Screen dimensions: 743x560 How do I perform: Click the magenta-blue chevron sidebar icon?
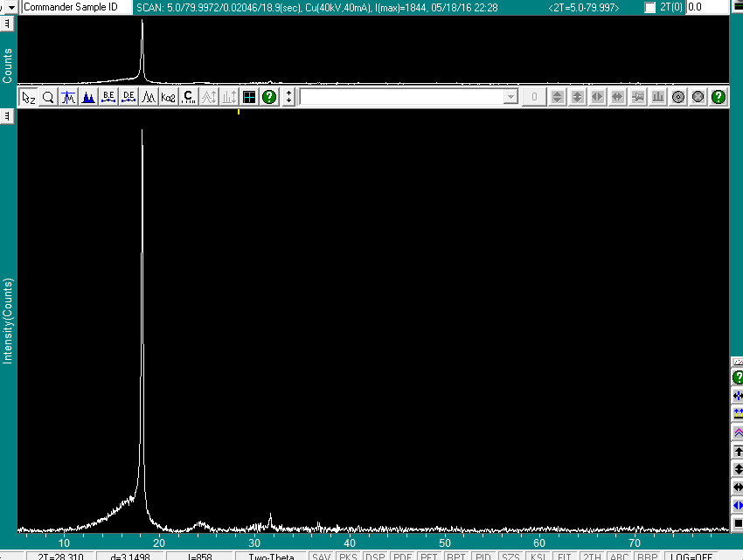tap(738, 432)
